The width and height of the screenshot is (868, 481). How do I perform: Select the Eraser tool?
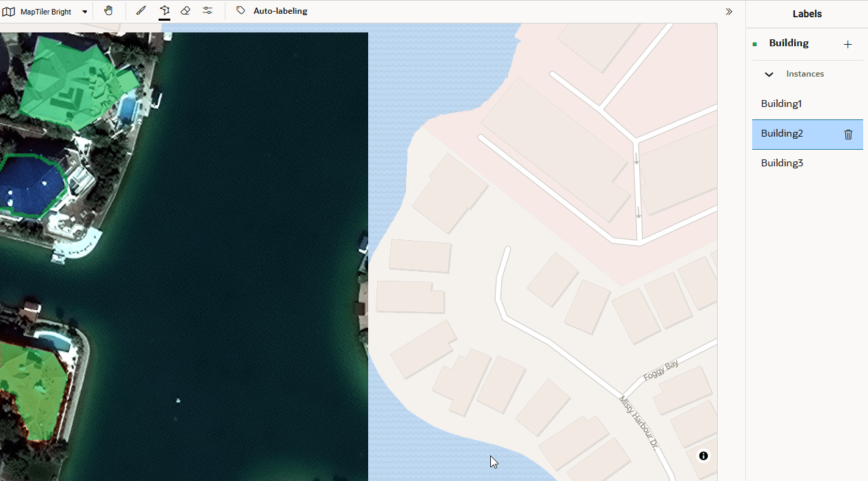tap(185, 11)
